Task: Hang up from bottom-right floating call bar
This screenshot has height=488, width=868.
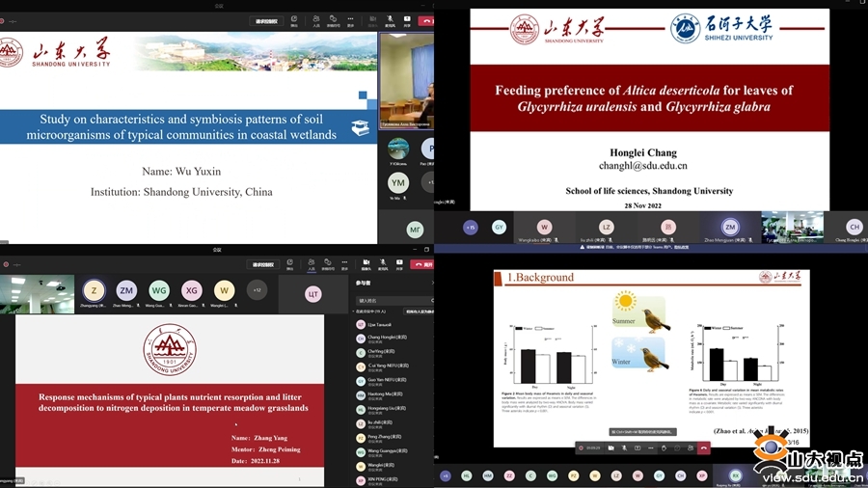Action: 704,448
